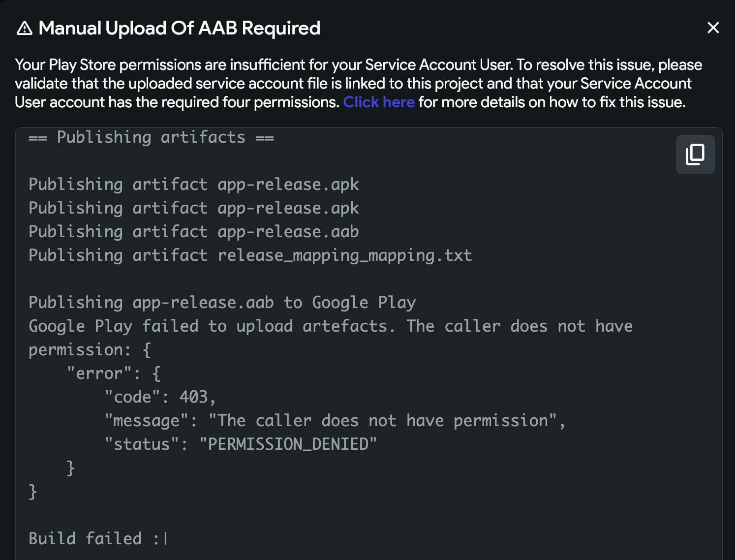
Task: Click the "permission: {" log line
Action: coord(90,350)
